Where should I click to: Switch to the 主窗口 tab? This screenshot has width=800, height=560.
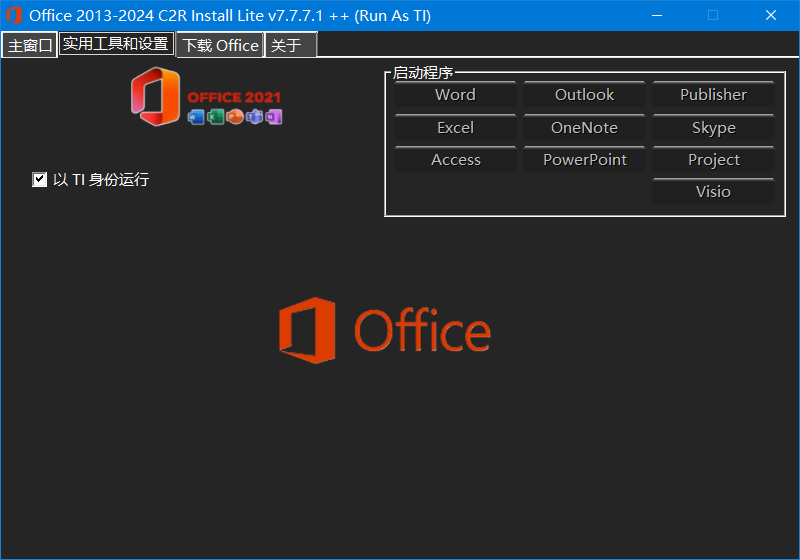point(30,45)
